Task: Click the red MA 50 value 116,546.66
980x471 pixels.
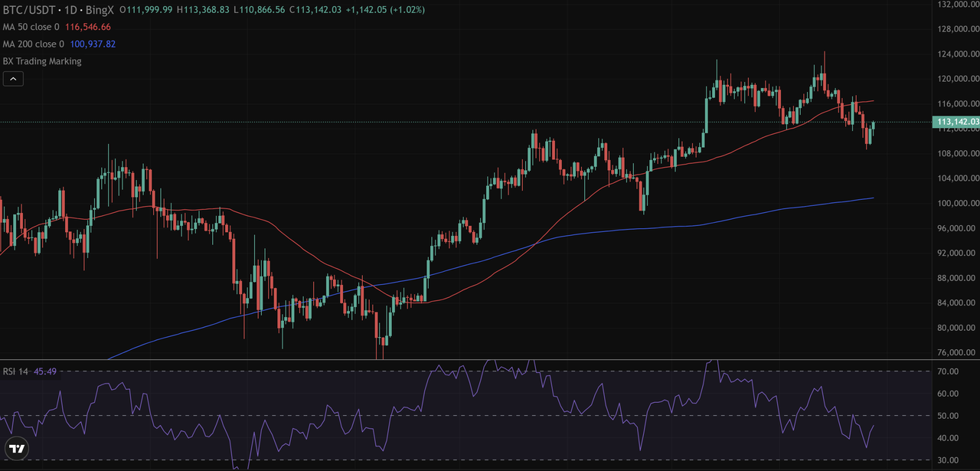Action: point(89,26)
